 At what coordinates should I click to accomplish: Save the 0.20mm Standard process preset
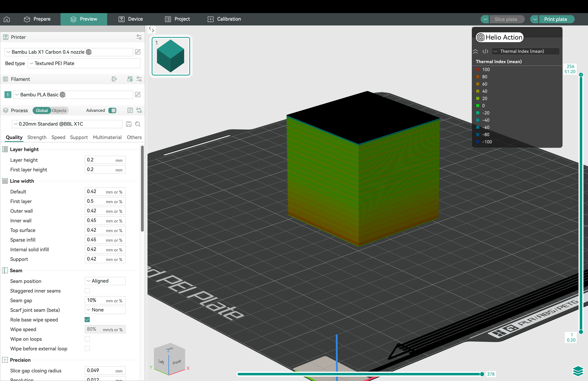pyautogui.click(x=128, y=124)
